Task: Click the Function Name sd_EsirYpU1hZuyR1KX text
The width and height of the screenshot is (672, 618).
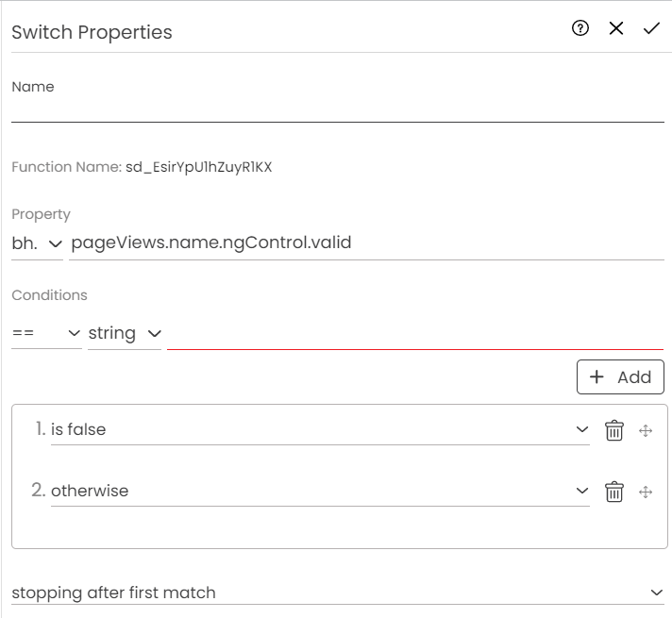Action: click(x=198, y=167)
